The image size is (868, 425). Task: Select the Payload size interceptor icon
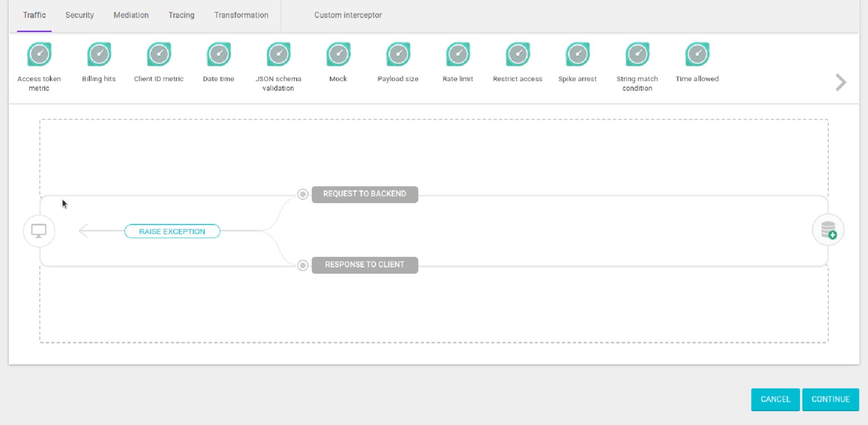tap(398, 54)
